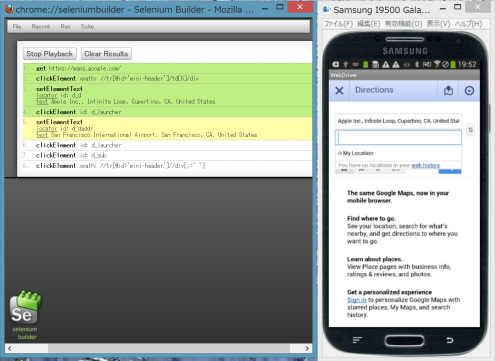Tap the circular dropdown icon in Directions header
The width and height of the screenshot is (495, 361).
pyautogui.click(x=469, y=90)
